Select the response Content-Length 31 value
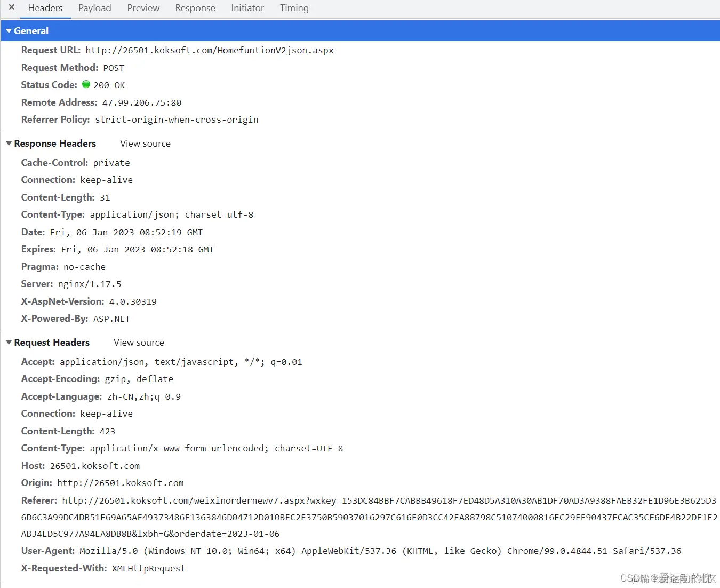 [105, 197]
